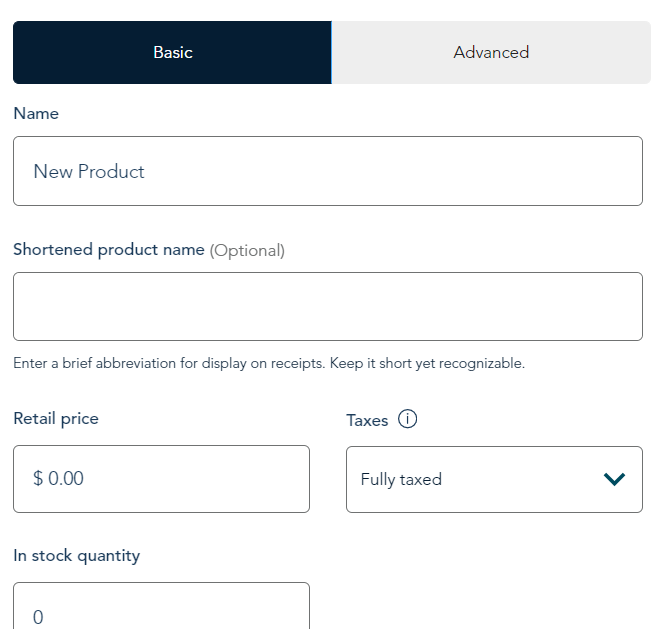Click the New Product text in Name
Viewport: 657px width, 629px height.
coord(89,171)
